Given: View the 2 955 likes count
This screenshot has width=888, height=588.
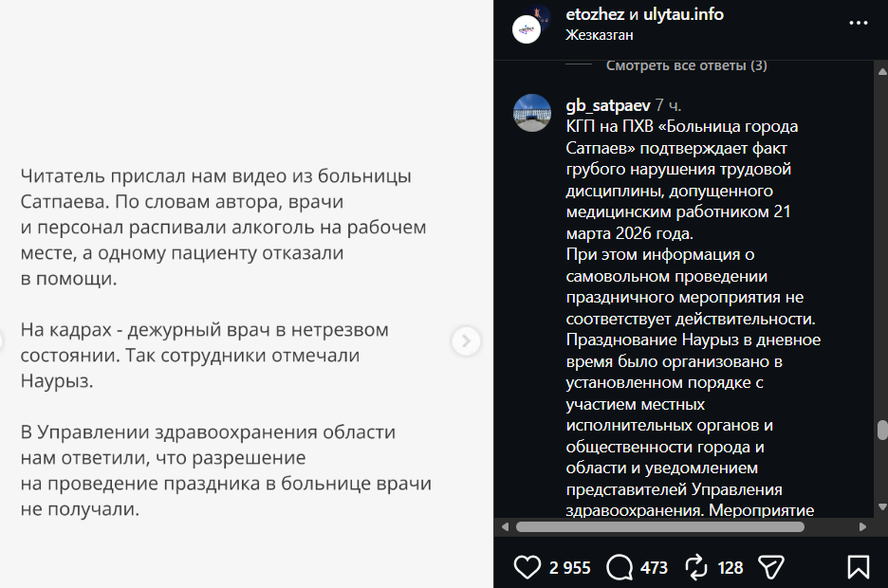Looking at the screenshot, I should point(569,568).
